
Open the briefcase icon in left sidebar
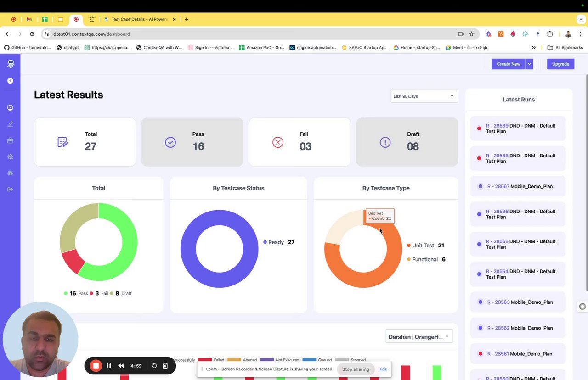click(x=10, y=140)
